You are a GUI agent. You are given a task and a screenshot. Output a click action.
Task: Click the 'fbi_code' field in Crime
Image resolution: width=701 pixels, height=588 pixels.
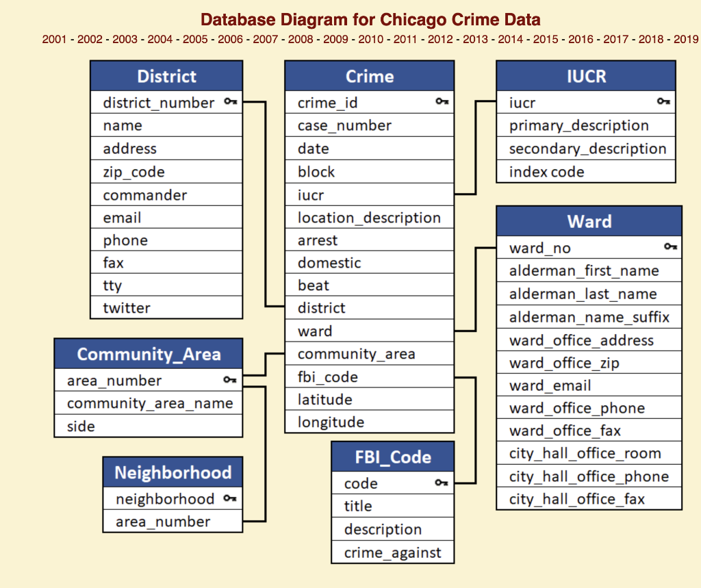(x=369, y=377)
